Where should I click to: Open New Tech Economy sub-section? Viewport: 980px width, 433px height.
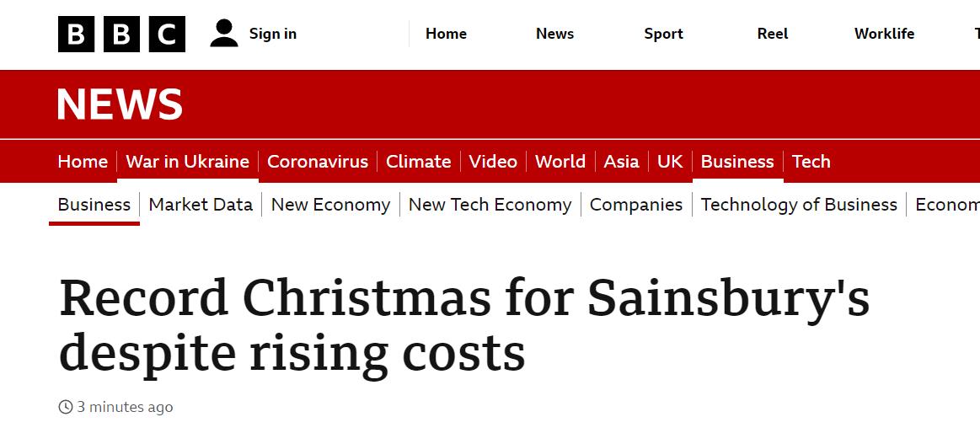490,205
